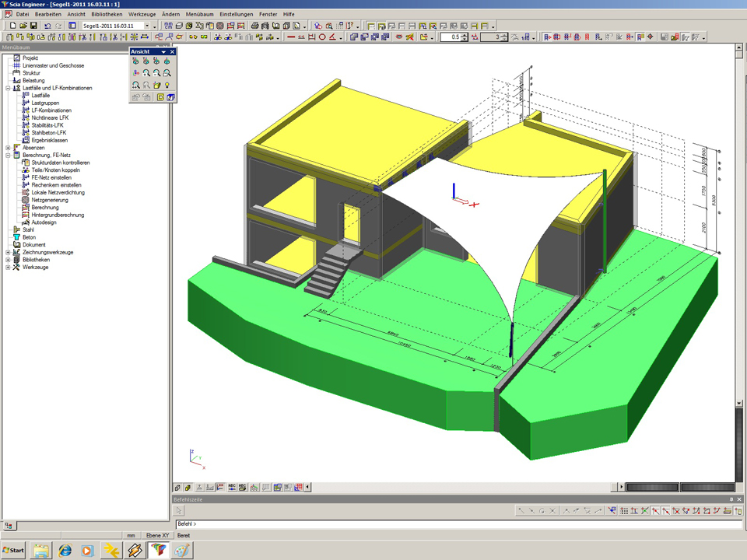
Task: Select Netzgenerierung in the tree
Action: coord(51,200)
